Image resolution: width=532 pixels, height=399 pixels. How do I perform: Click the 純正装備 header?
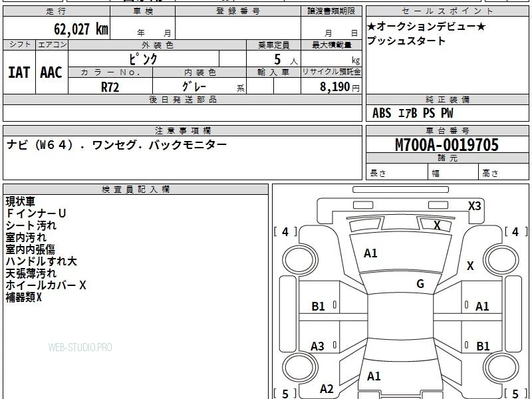pyautogui.click(x=447, y=99)
